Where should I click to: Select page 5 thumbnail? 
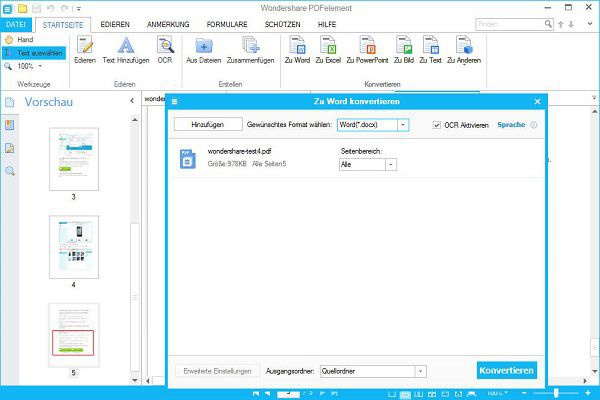pos(74,335)
